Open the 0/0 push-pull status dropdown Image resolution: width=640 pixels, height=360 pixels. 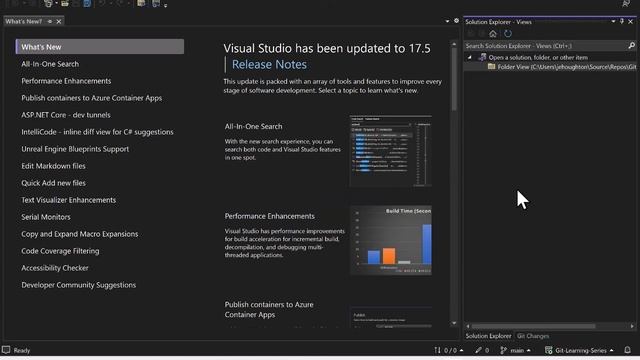pos(449,350)
